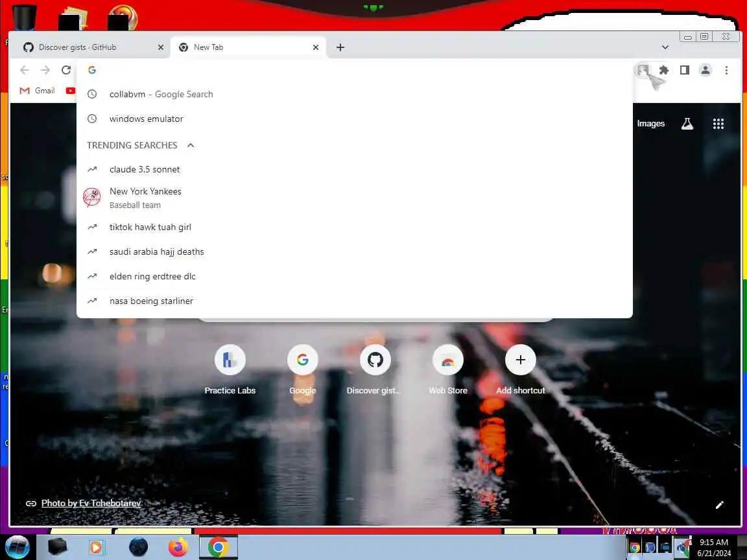Open the YouTube bookmark icon
The height and width of the screenshot is (560, 747).
(71, 91)
